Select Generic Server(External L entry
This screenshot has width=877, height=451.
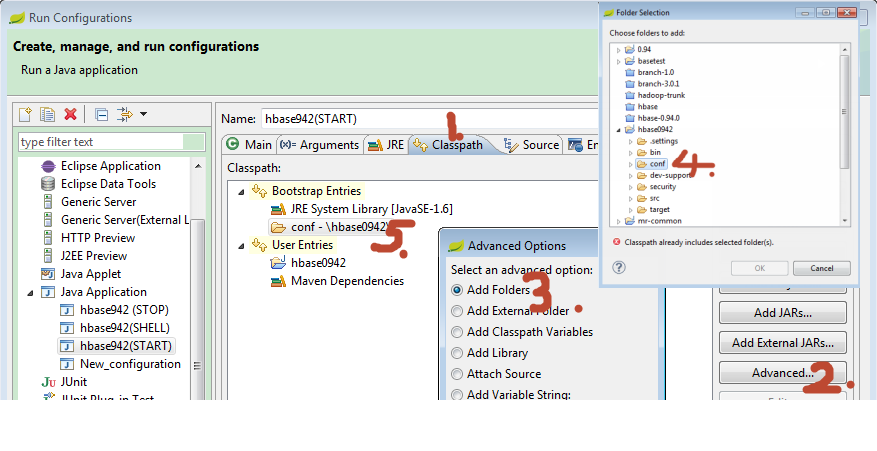click(124, 220)
